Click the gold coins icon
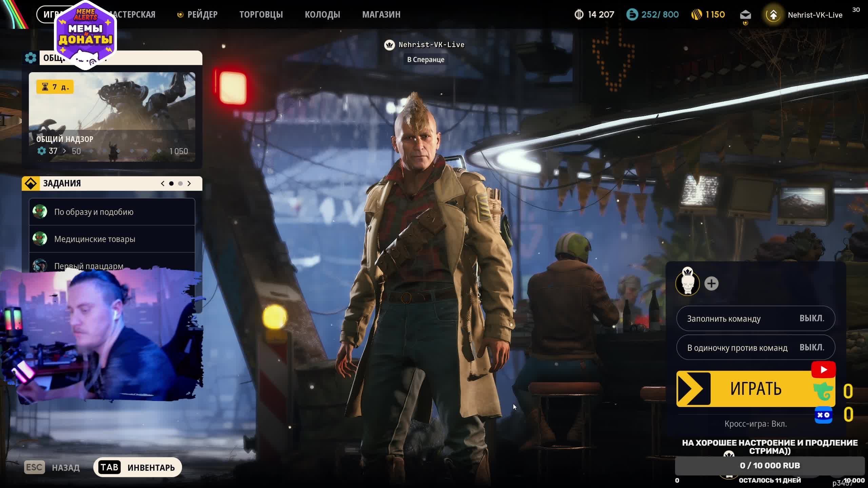This screenshot has width=868, height=488. (696, 15)
